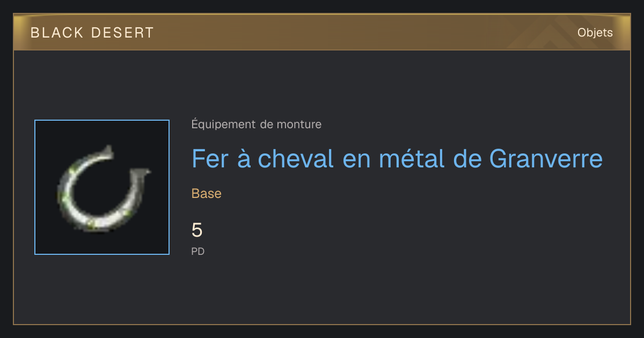The image size is (644, 338).
Task: Click the word monture in category text
Action: click(x=299, y=124)
